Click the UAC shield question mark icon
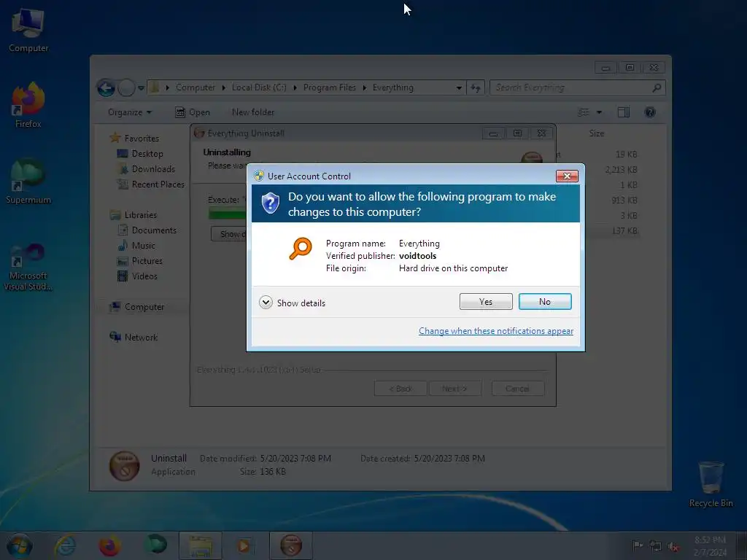This screenshot has width=747, height=560. [x=270, y=203]
